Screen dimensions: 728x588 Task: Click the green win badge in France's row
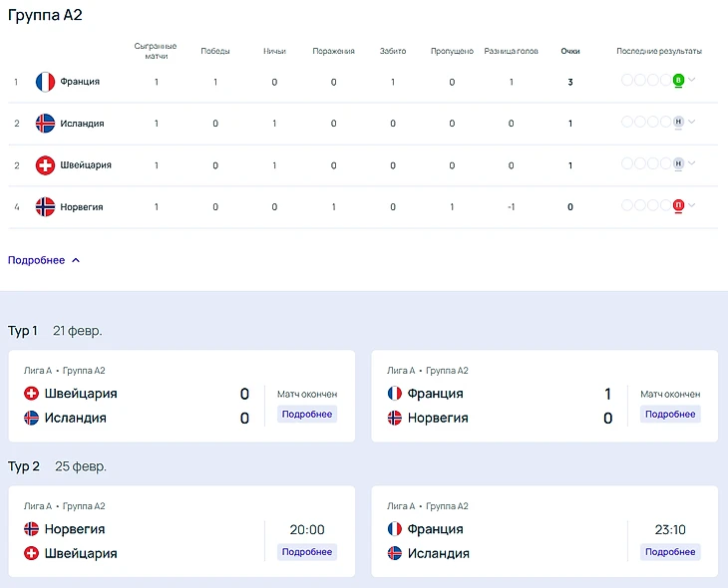[x=678, y=80]
